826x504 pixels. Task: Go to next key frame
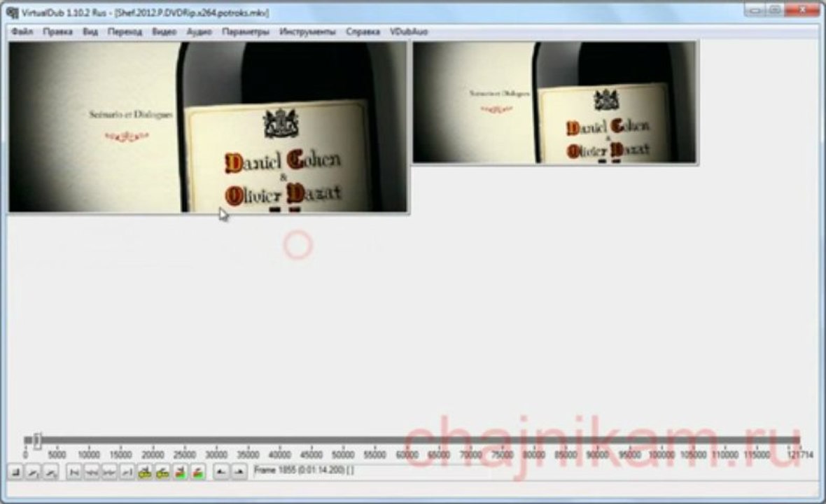click(162, 472)
